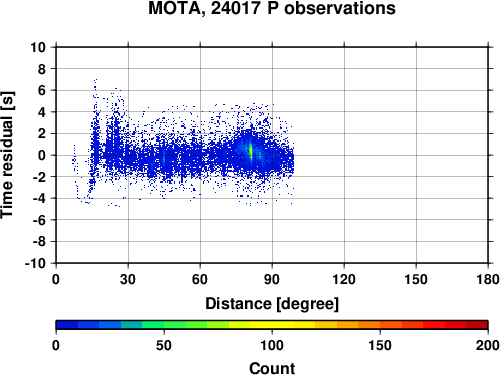Click the y-axis tick label 10

tap(38, 47)
